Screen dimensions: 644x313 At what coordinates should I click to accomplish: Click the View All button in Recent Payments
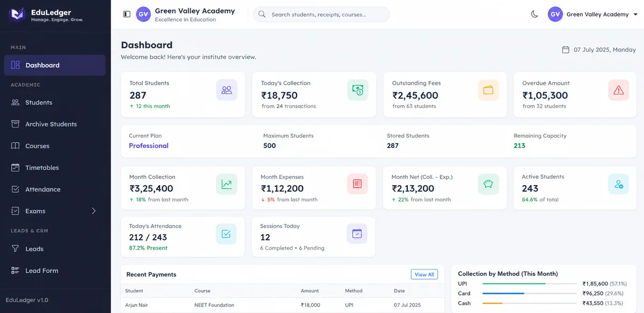pos(424,274)
